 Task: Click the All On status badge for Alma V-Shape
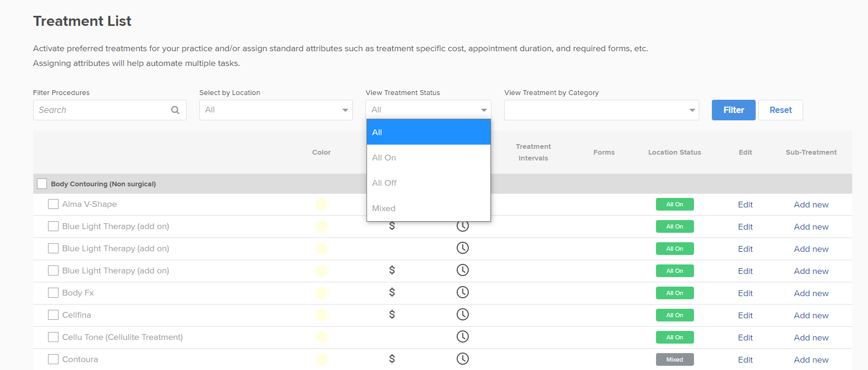coord(674,204)
